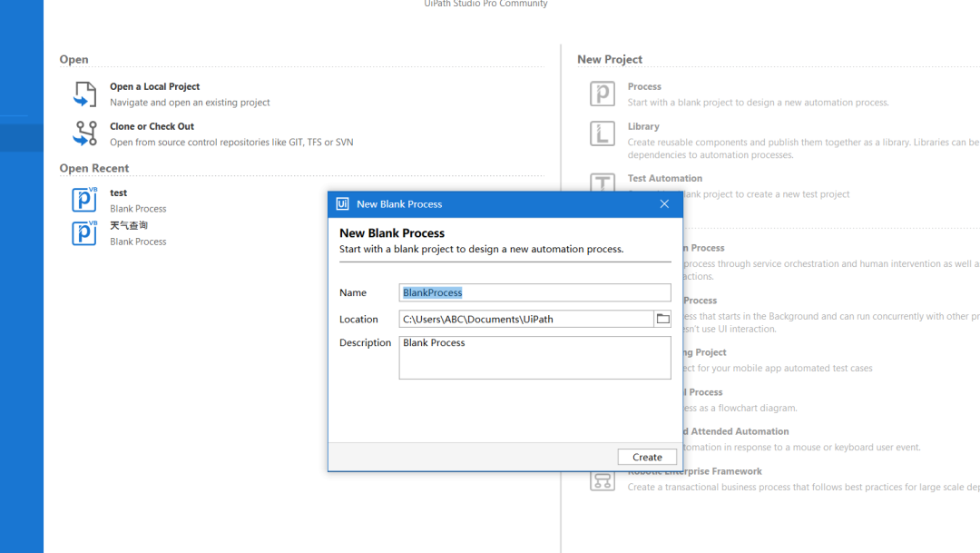This screenshot has height=553, width=980.
Task: Click 'Open from source control repositories' description
Action: tap(232, 143)
